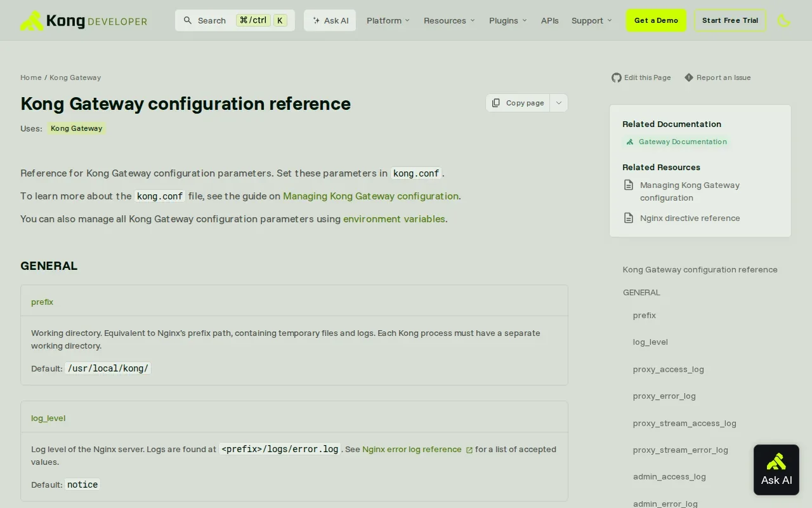The width and height of the screenshot is (812, 508).
Task: Focus the Search input field
Action: [235, 20]
